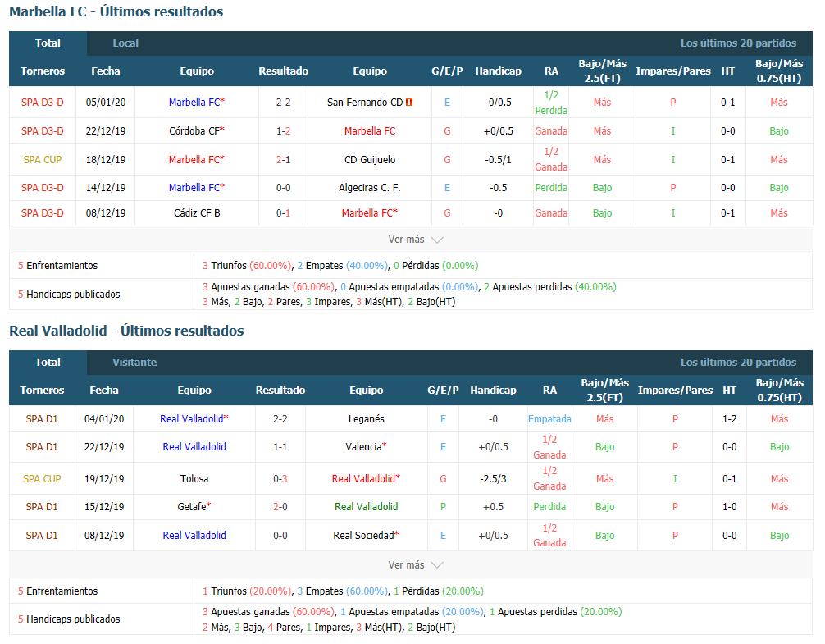Click handicap -0/0.5 in San Fernando CD row
Image resolution: width=825 pixels, height=644 pixels.
point(498,103)
